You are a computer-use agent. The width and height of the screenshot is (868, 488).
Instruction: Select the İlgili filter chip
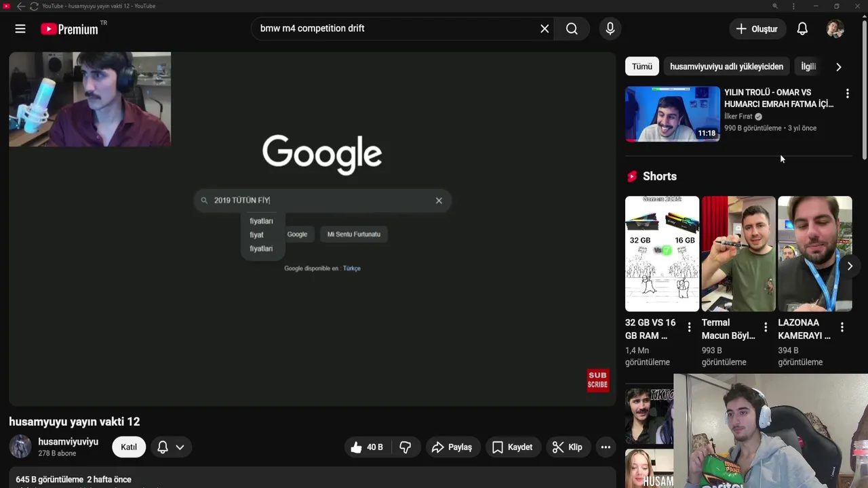[x=808, y=66]
